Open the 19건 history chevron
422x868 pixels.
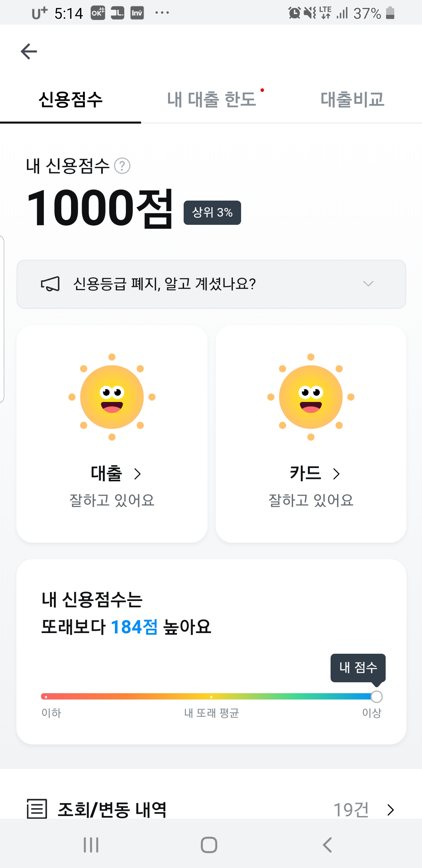390,810
